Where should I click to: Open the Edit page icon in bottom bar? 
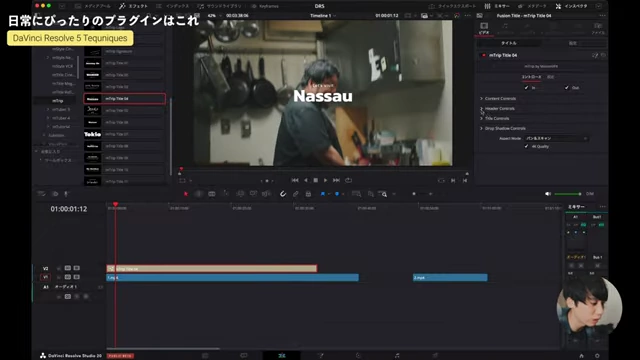[282, 356]
